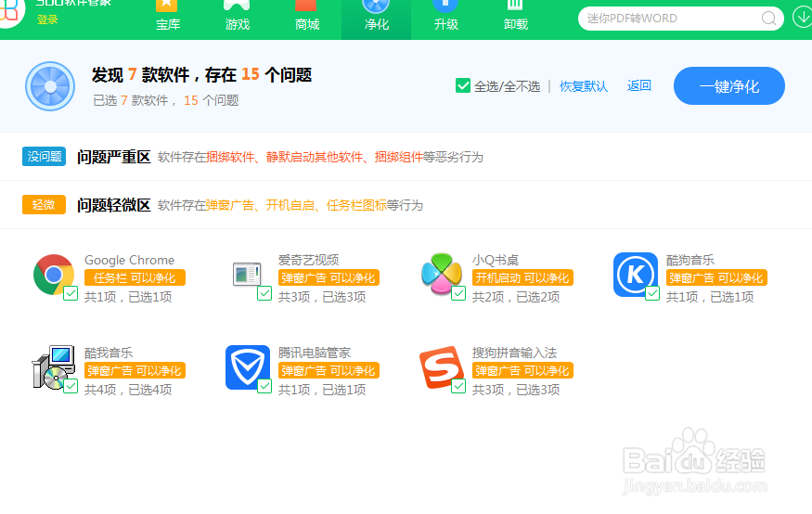The height and width of the screenshot is (514, 812).
Task: Select the 爱奇艺视频 name text
Action: (309, 260)
